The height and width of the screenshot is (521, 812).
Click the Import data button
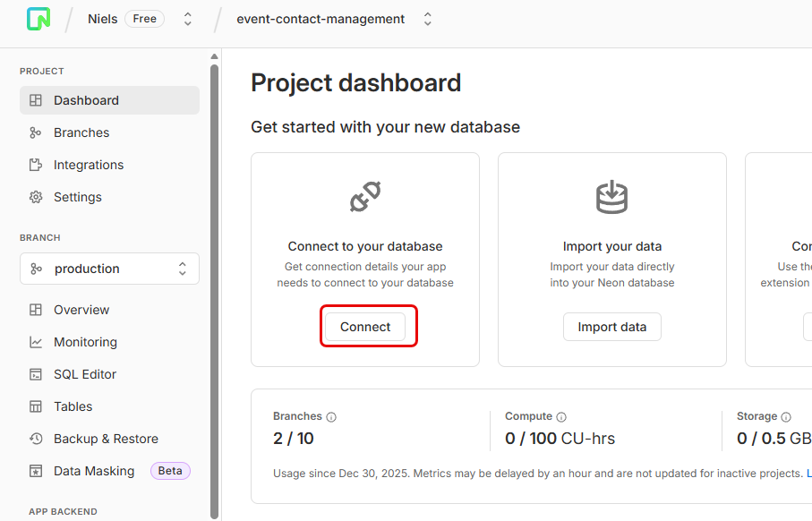pos(611,327)
